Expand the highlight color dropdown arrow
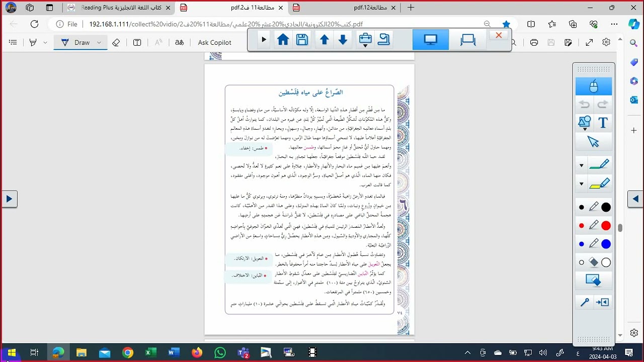 click(x=45, y=43)
